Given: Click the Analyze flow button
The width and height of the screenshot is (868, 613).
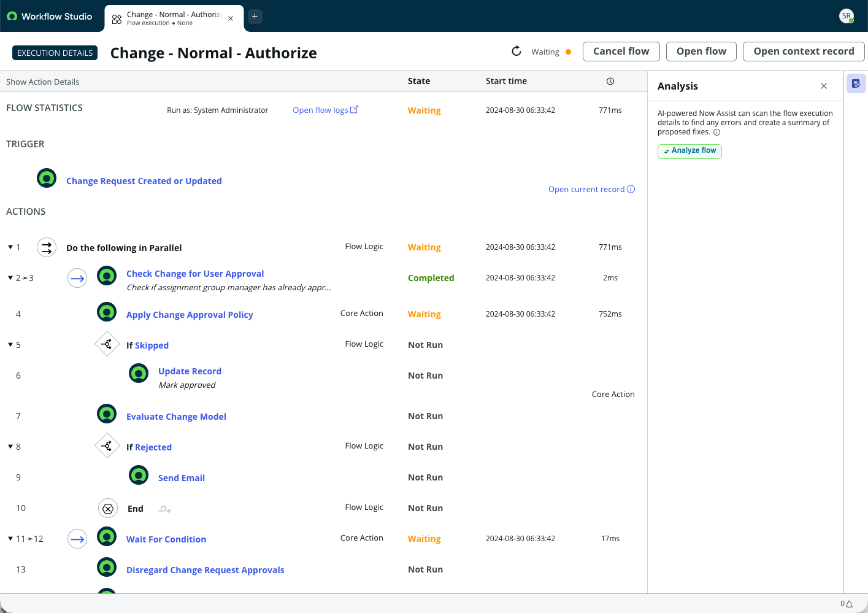Looking at the screenshot, I should [x=689, y=151].
